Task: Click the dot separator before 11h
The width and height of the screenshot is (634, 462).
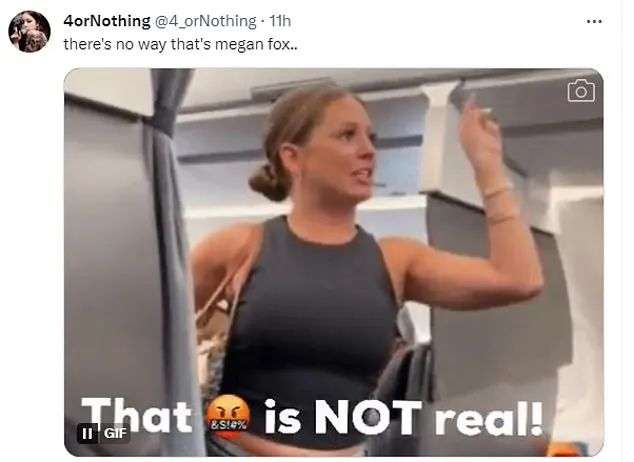Action: coord(262,21)
